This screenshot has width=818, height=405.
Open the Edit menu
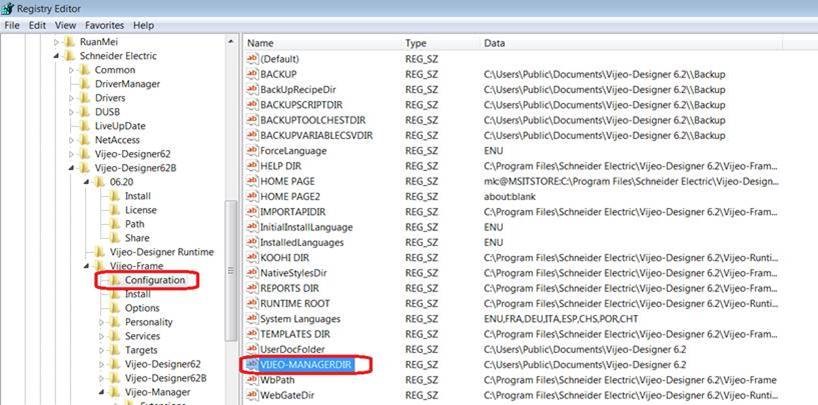coord(37,25)
